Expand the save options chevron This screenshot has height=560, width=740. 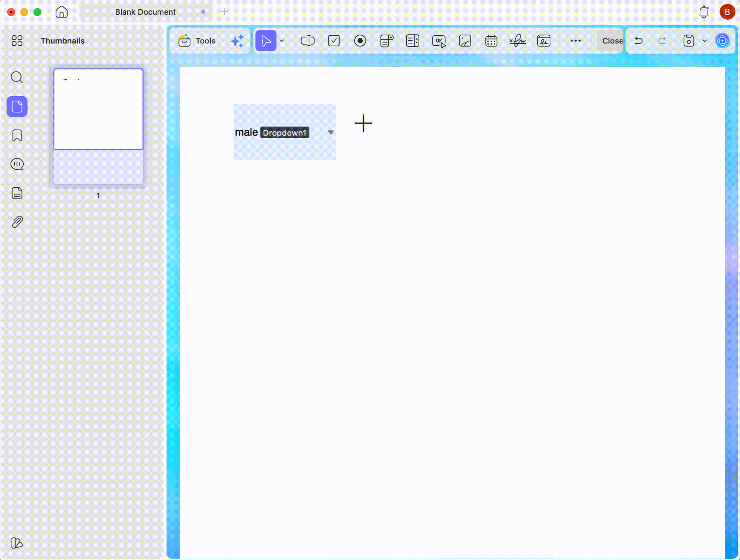(705, 41)
